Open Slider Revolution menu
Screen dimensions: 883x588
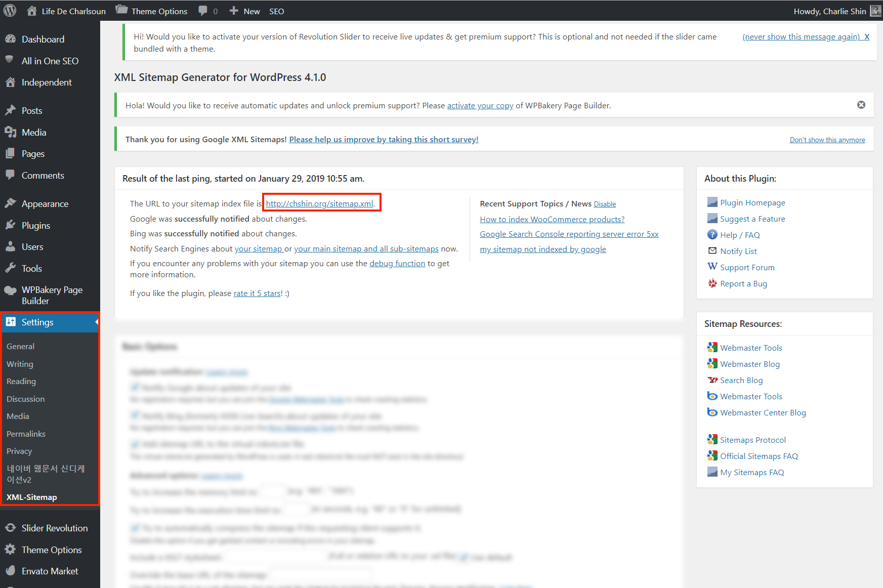[55, 528]
